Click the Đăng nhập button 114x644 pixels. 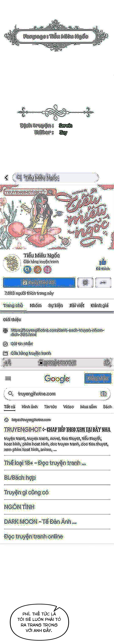[x=98, y=378]
